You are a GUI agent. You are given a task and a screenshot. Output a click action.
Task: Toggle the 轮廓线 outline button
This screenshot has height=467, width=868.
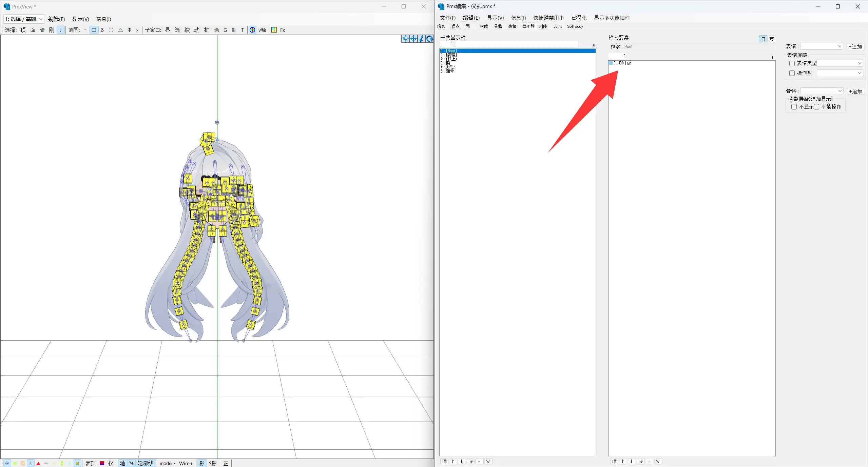click(146, 463)
